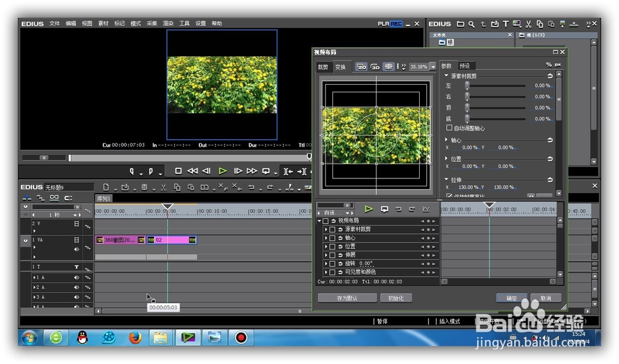
Task: Expand the 轴心 parameter section
Action: (x=446, y=140)
